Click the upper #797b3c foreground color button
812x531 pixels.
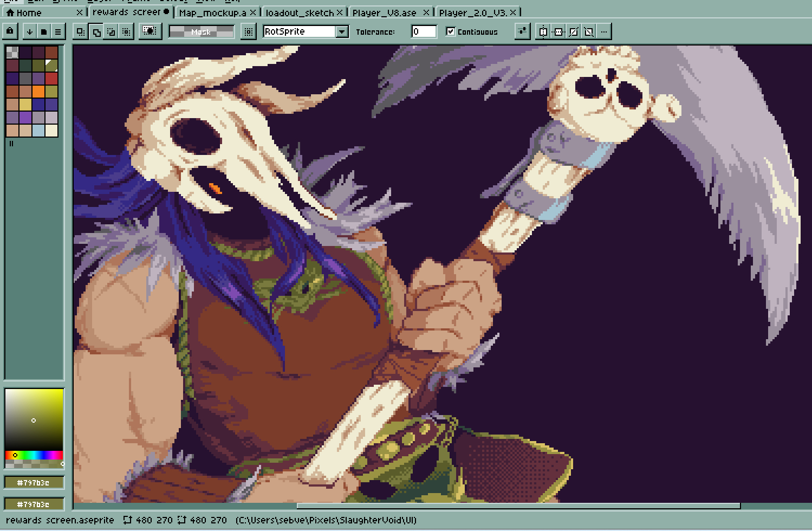click(x=34, y=482)
